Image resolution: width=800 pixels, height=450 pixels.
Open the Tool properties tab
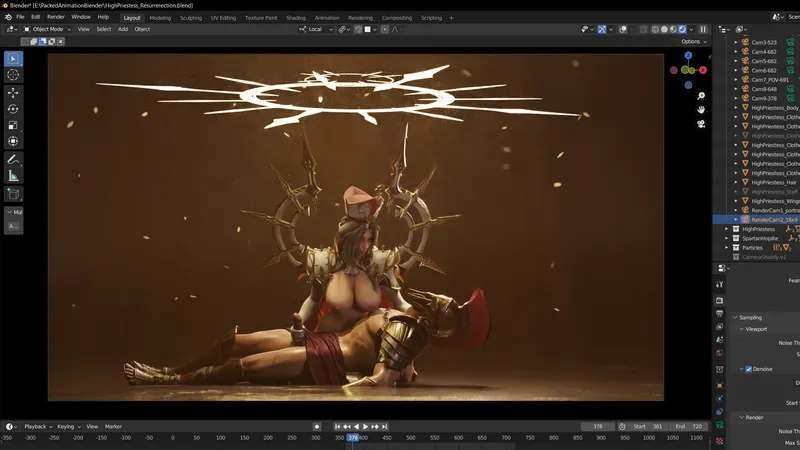click(x=719, y=284)
